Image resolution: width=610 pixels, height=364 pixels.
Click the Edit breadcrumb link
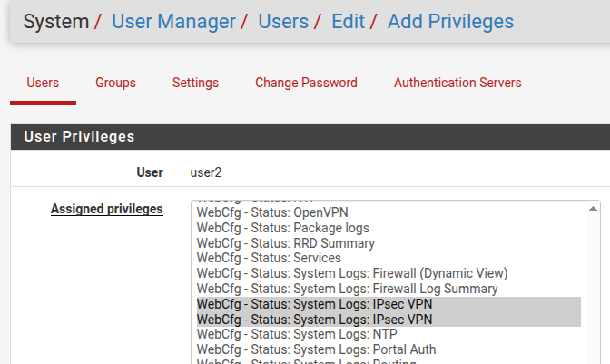coord(348,21)
